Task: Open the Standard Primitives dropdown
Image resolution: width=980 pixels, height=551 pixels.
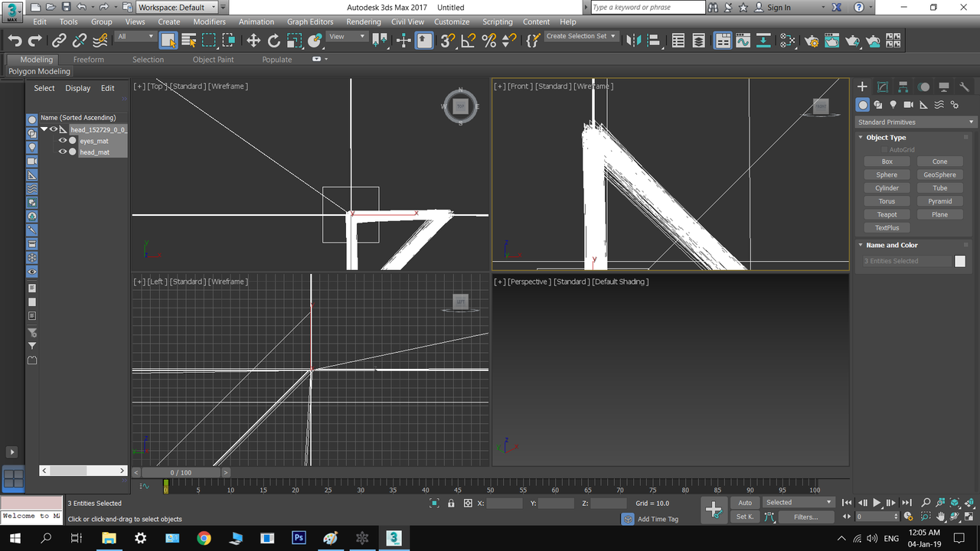Action: click(916, 122)
